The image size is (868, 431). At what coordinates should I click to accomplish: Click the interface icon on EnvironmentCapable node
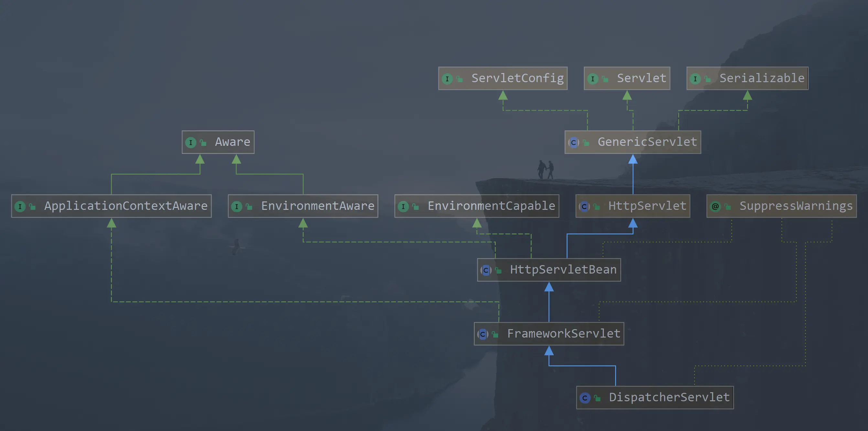(x=403, y=206)
